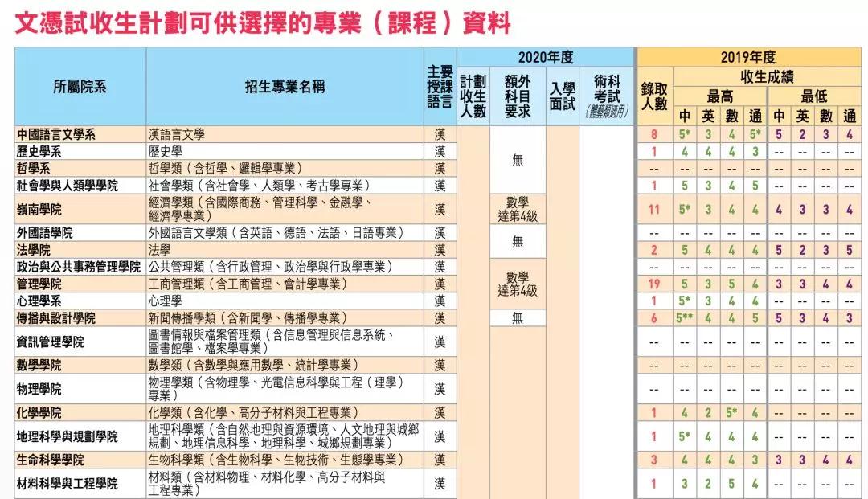Select the 計劃收生人數 column header
Screen dimensions: 868x499
[473, 96]
